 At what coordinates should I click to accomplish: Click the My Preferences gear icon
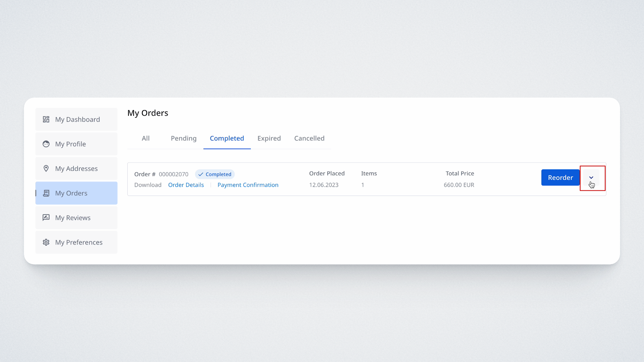46,242
